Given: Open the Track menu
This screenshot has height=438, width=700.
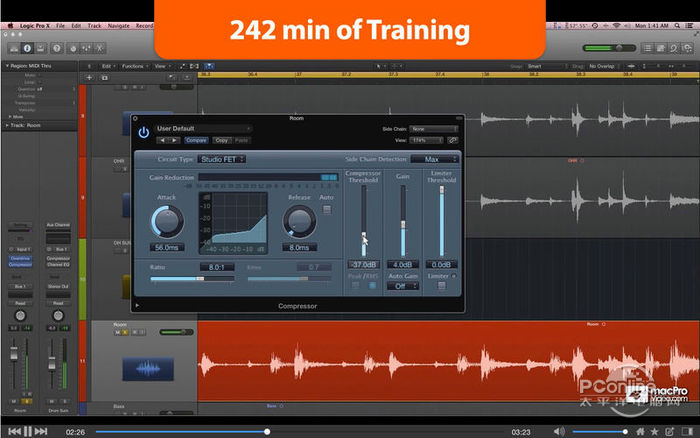Looking at the screenshot, I should click(x=94, y=26).
